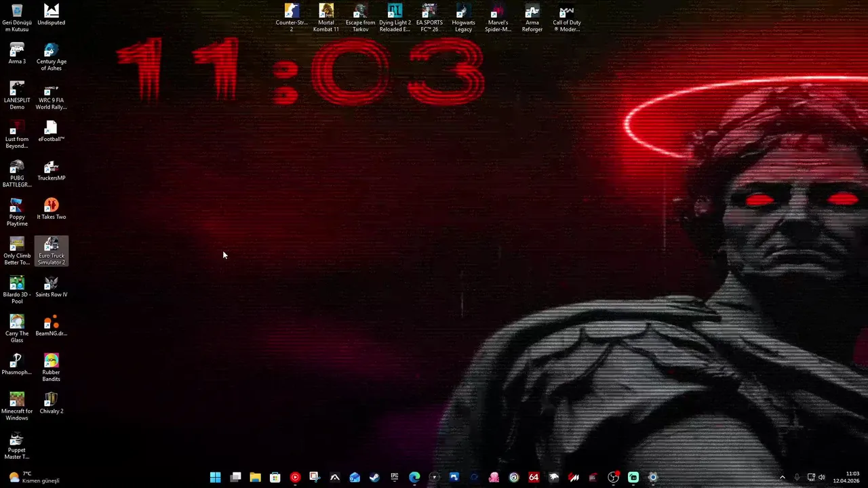The image size is (868, 488).
Task: Open the red 64 taskbar icon
Action: [x=534, y=477]
